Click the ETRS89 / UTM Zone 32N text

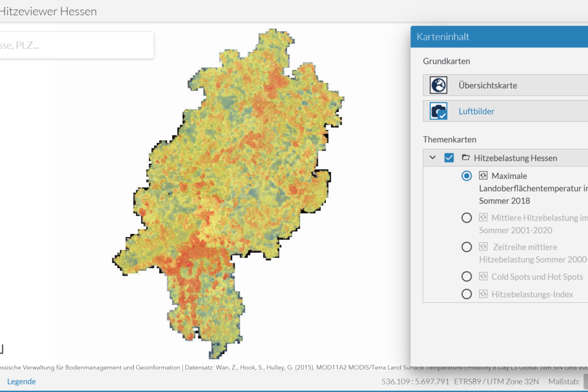coord(496,381)
